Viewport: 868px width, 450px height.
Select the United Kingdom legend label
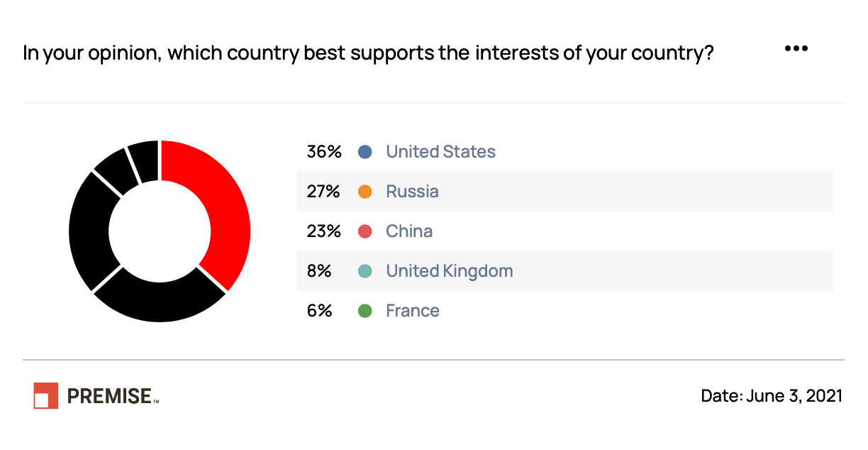click(450, 271)
